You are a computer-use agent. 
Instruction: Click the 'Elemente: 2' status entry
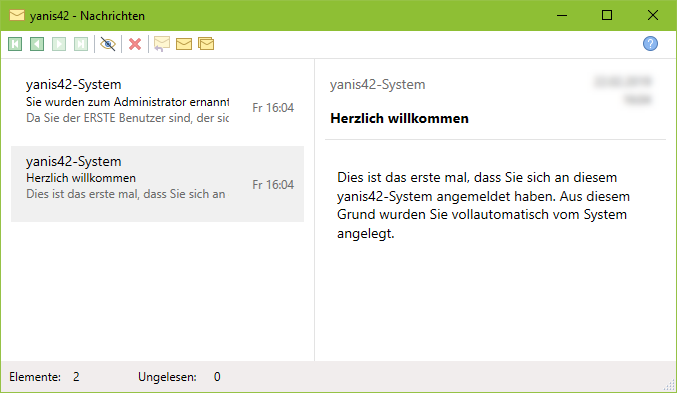click(x=44, y=377)
